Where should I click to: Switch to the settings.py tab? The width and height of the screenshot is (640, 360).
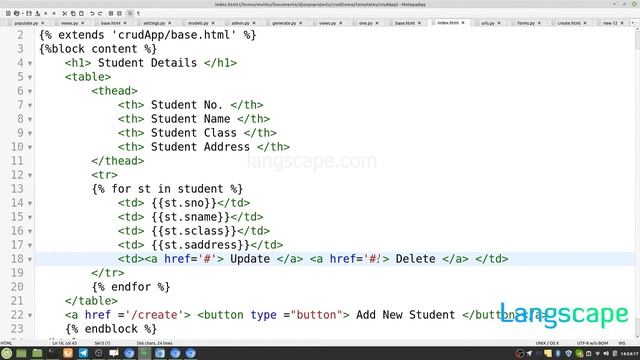[154, 23]
